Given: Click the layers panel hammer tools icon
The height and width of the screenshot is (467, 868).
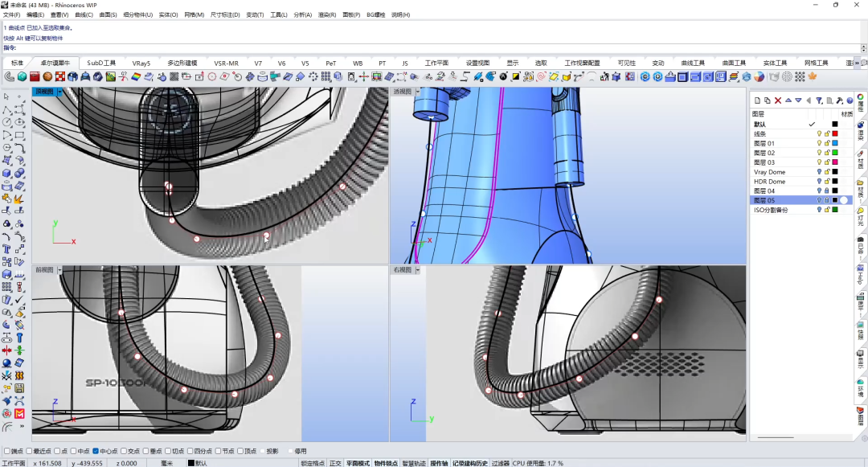Looking at the screenshot, I should tap(839, 100).
